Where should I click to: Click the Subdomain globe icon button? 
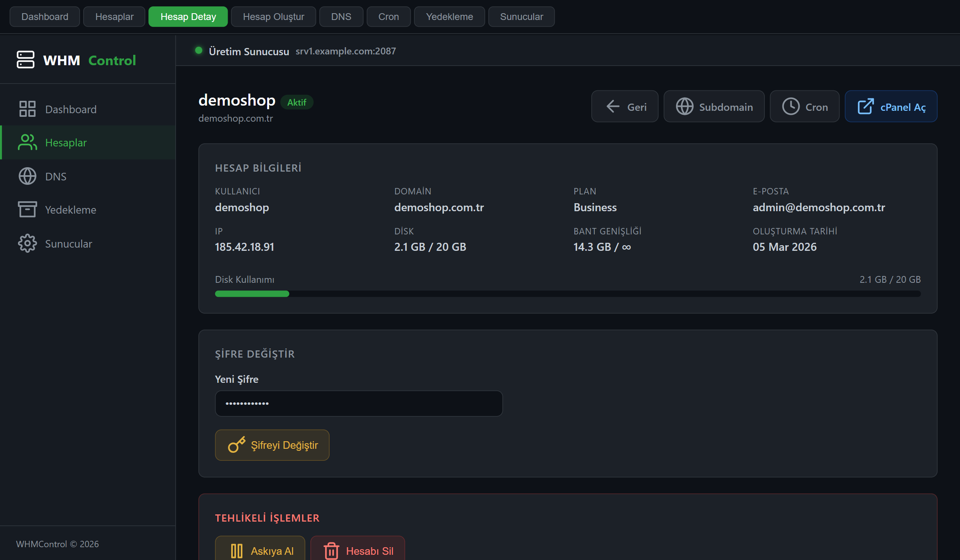(x=684, y=107)
